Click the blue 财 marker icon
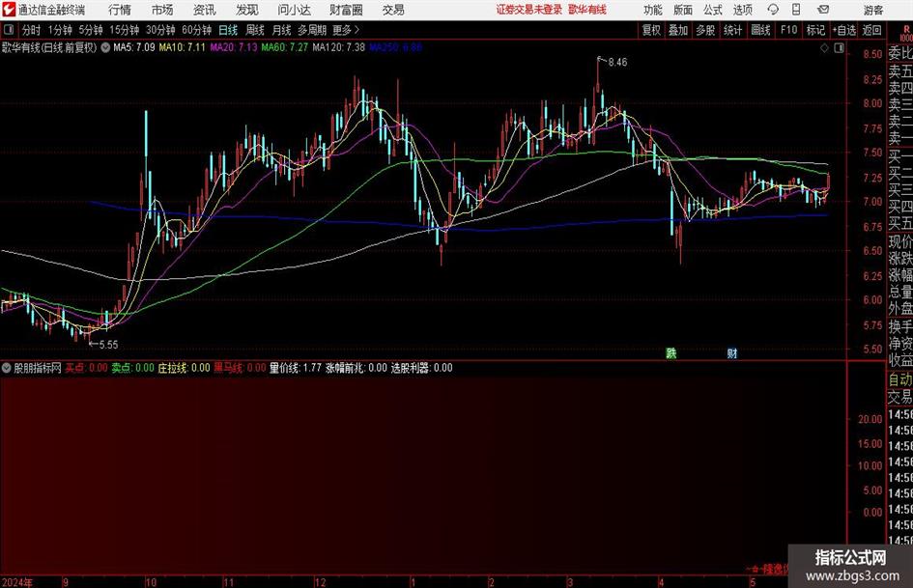 click(732, 352)
